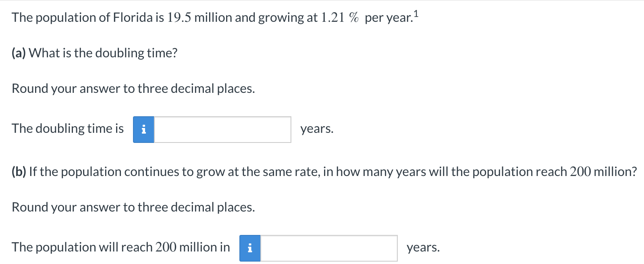Click the part (a) question heading
Image resolution: width=644 pixels, height=264 pixels.
pyautogui.click(x=94, y=52)
